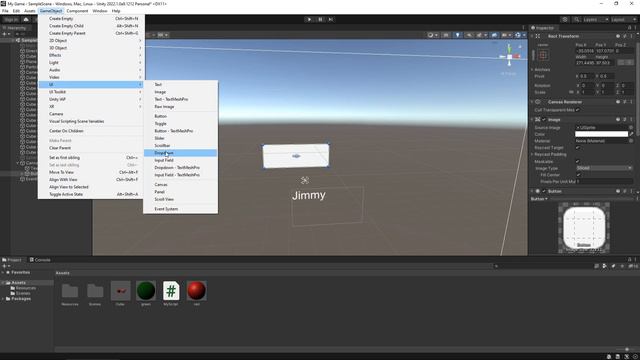Pick Material object selector circle

(631, 141)
